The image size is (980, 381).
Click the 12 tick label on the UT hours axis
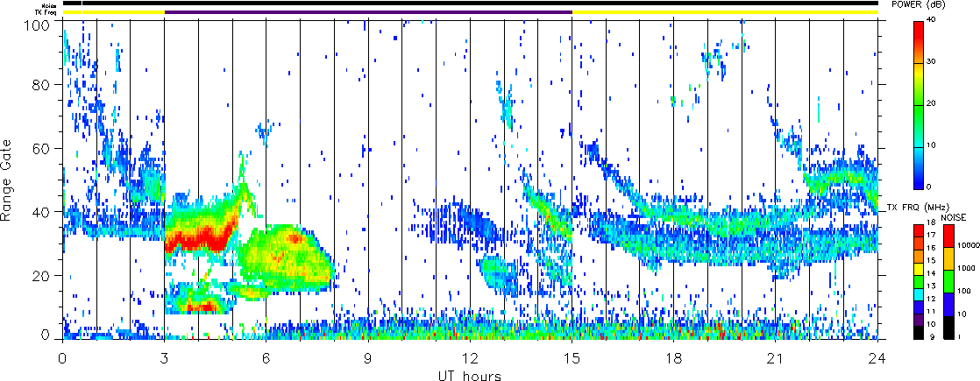pyautogui.click(x=470, y=358)
